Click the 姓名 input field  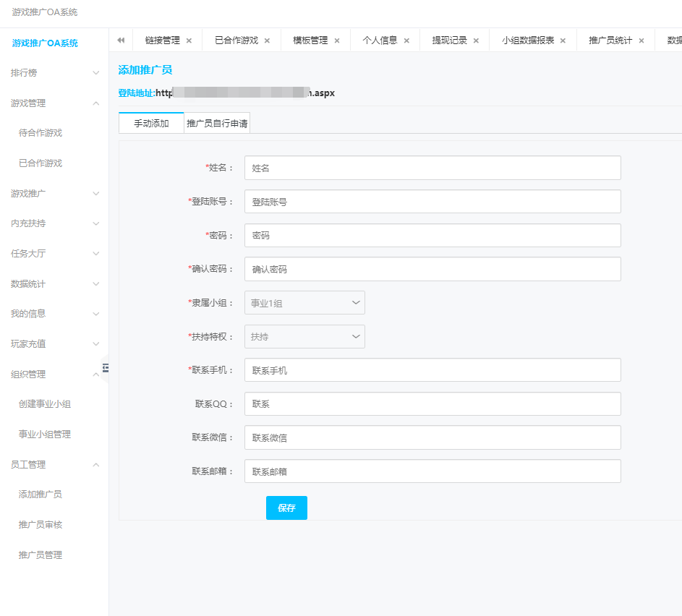[432, 168]
